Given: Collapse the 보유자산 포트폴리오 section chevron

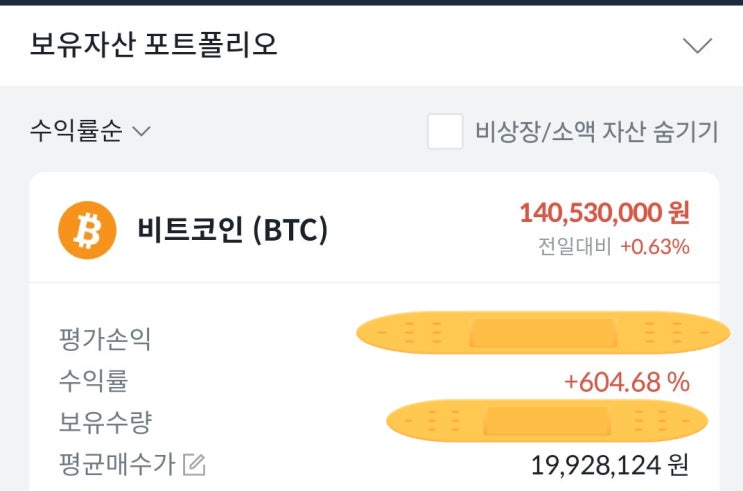Looking at the screenshot, I should point(696,45).
